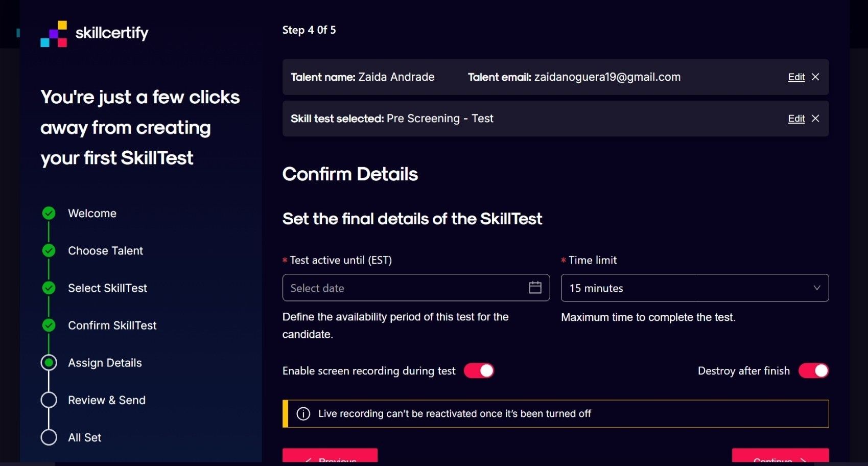This screenshot has width=868, height=466.
Task: Click the Choose Talent green checkmark
Action: tap(49, 250)
